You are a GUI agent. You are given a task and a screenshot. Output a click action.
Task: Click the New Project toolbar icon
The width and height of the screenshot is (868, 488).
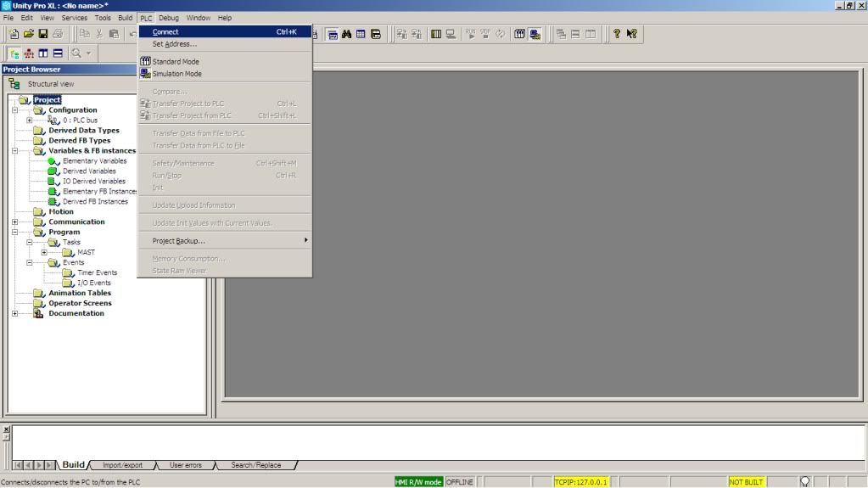click(x=14, y=34)
